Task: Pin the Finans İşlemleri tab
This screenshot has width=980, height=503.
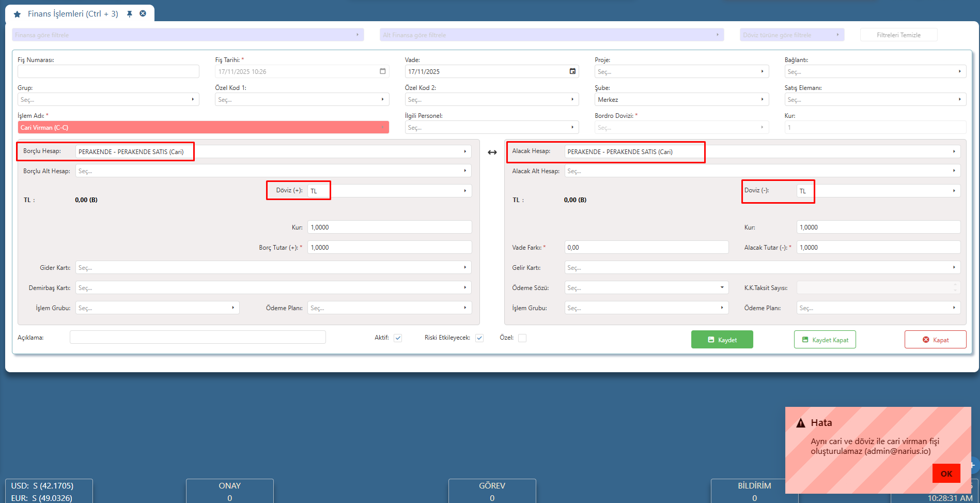Action: tap(130, 14)
